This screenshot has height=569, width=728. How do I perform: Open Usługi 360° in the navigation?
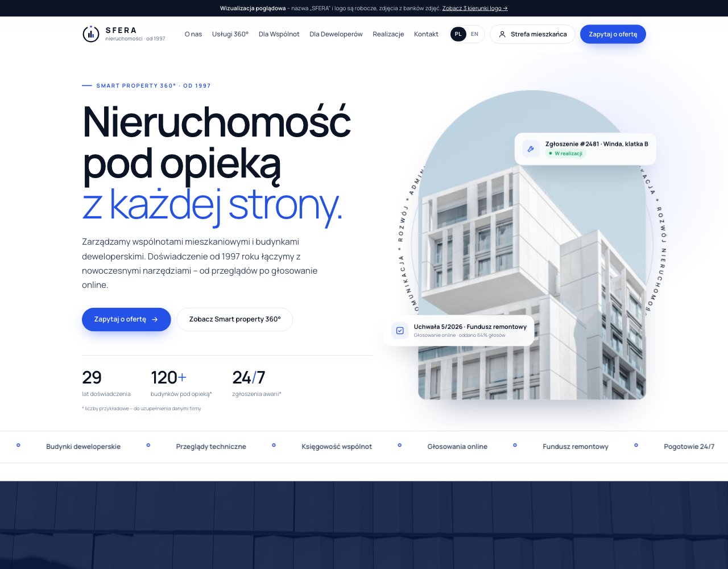tap(230, 34)
